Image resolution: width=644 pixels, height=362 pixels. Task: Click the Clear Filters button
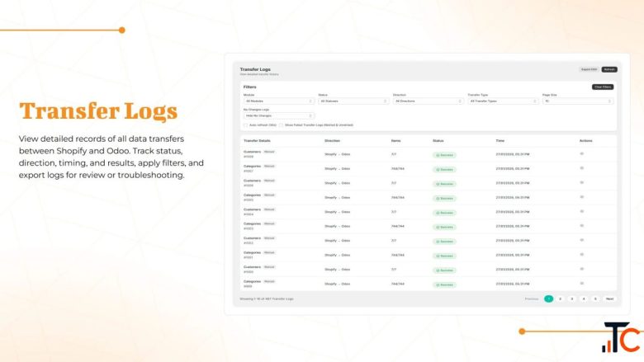point(603,87)
